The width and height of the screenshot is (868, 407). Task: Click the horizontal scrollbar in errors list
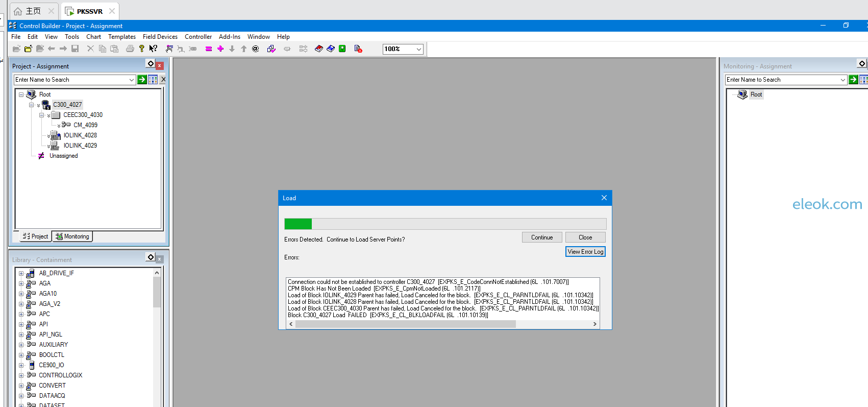tap(443, 324)
